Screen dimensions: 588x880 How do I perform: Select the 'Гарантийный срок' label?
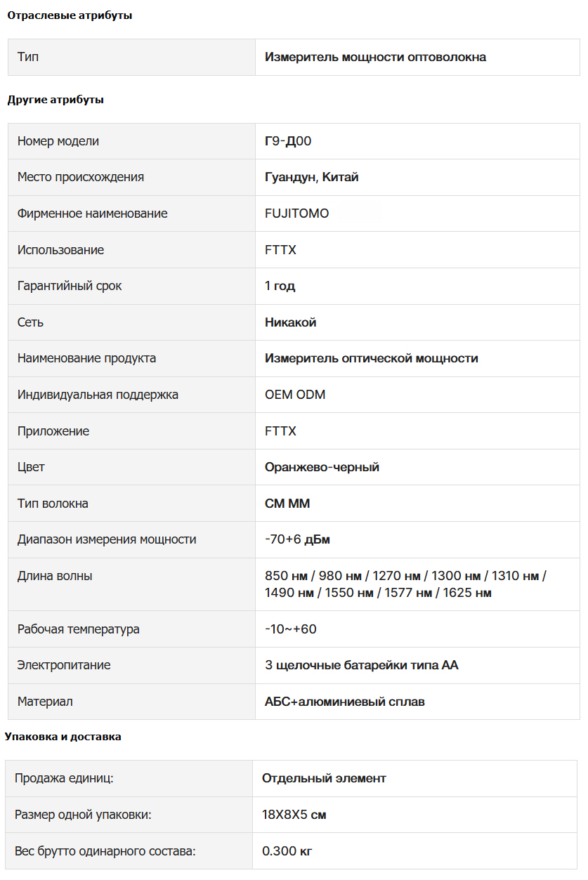coord(70,286)
